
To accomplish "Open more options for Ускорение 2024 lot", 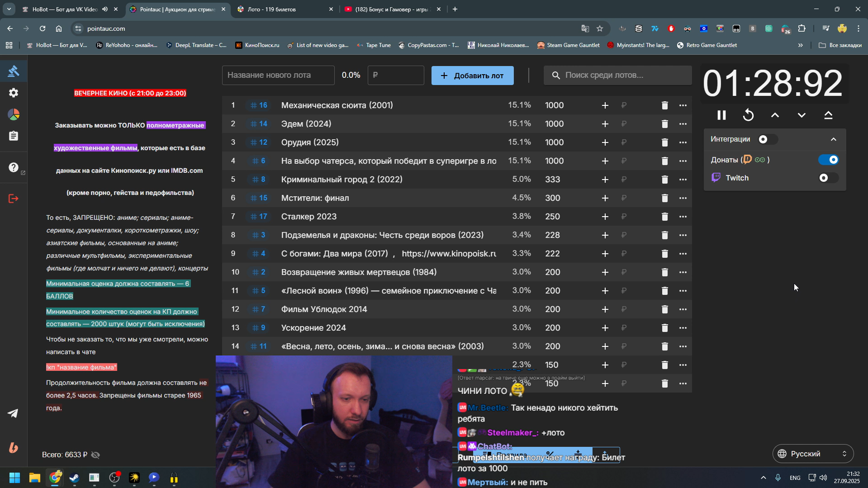I will [683, 328].
